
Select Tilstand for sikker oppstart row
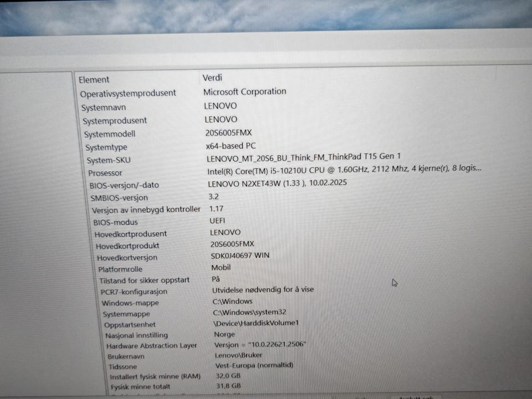[x=144, y=280]
